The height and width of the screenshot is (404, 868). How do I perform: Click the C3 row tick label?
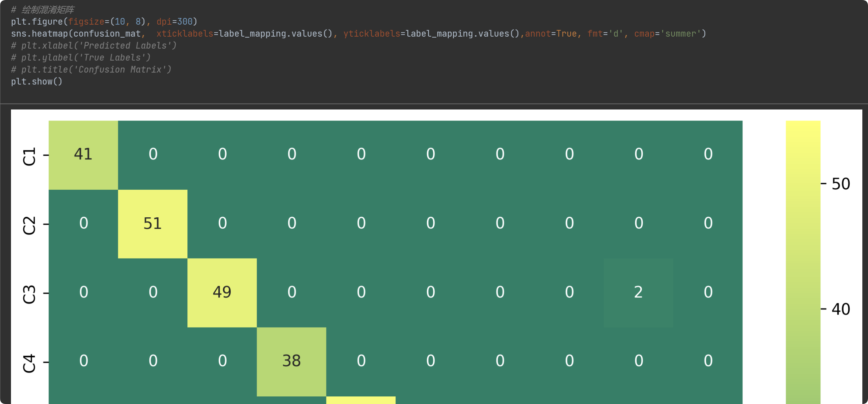point(29,294)
